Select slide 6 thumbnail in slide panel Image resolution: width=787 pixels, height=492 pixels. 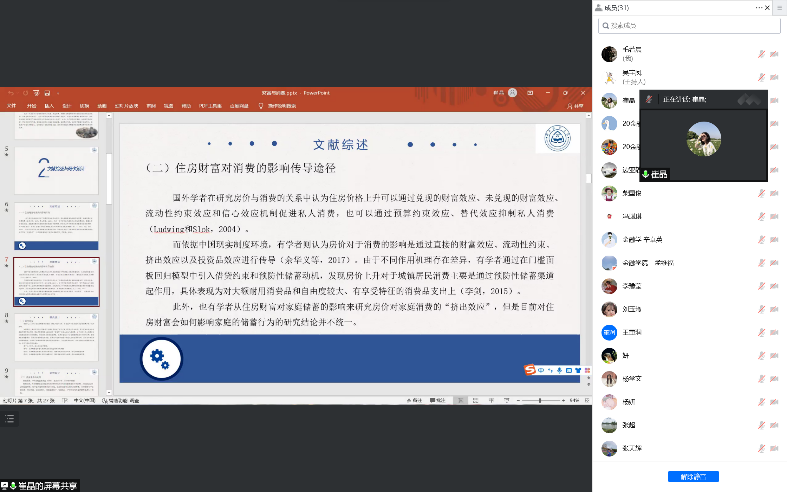point(56,225)
